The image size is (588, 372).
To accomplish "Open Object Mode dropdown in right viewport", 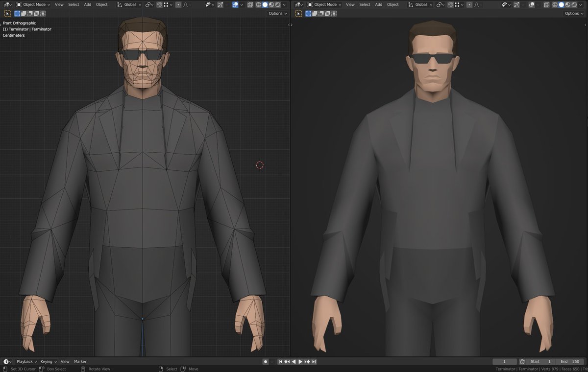I will pos(324,4).
